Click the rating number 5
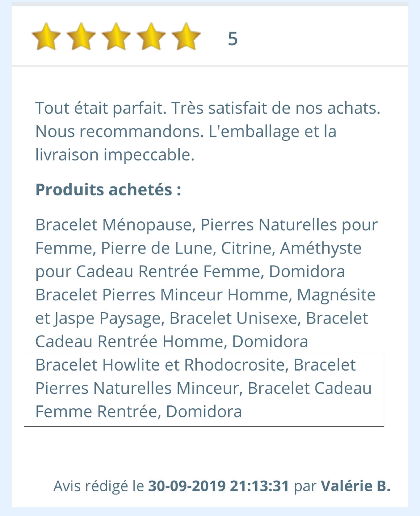420x516 pixels. coord(233,39)
